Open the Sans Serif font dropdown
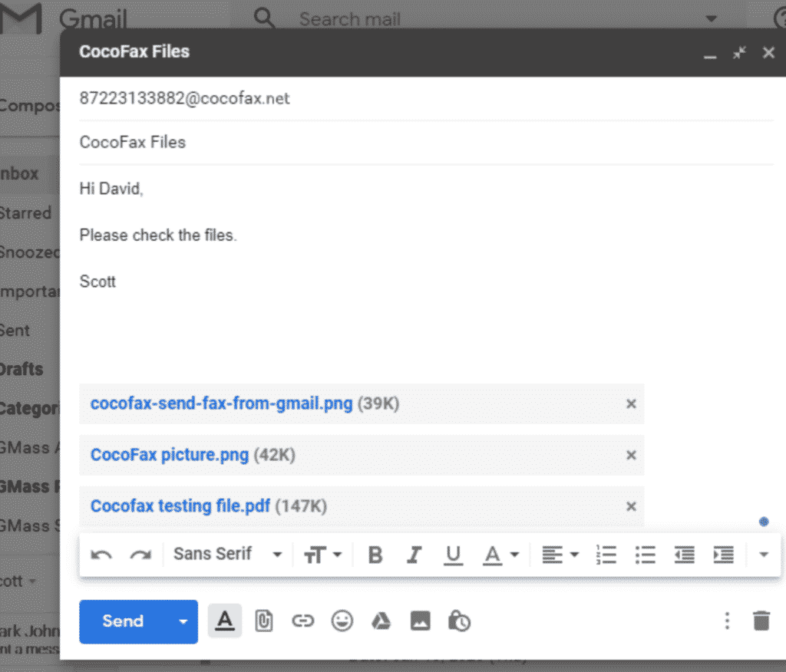This screenshot has height=672, width=786. (x=226, y=554)
